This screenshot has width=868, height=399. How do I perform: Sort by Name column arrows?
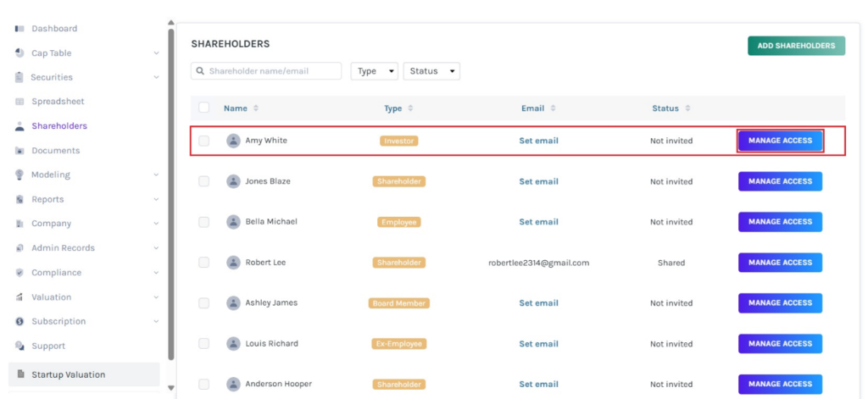(256, 108)
